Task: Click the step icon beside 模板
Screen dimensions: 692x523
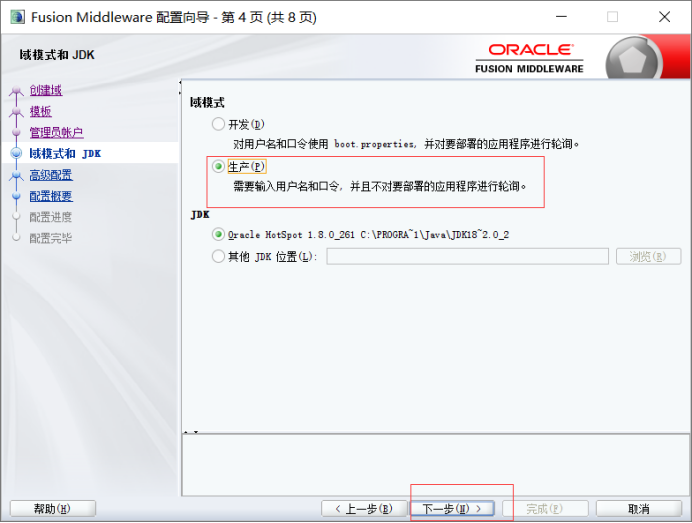Action: point(16,112)
